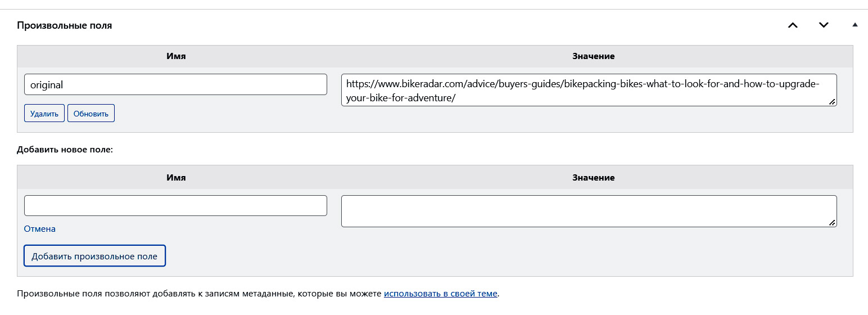Click Значение header above the URL

pos(593,56)
